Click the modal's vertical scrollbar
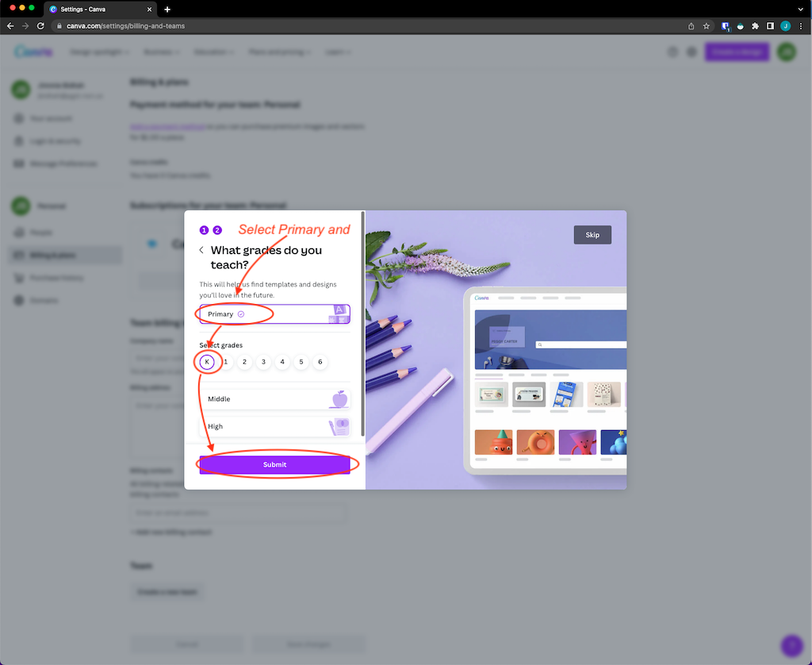The width and height of the screenshot is (812, 665). pos(363,324)
